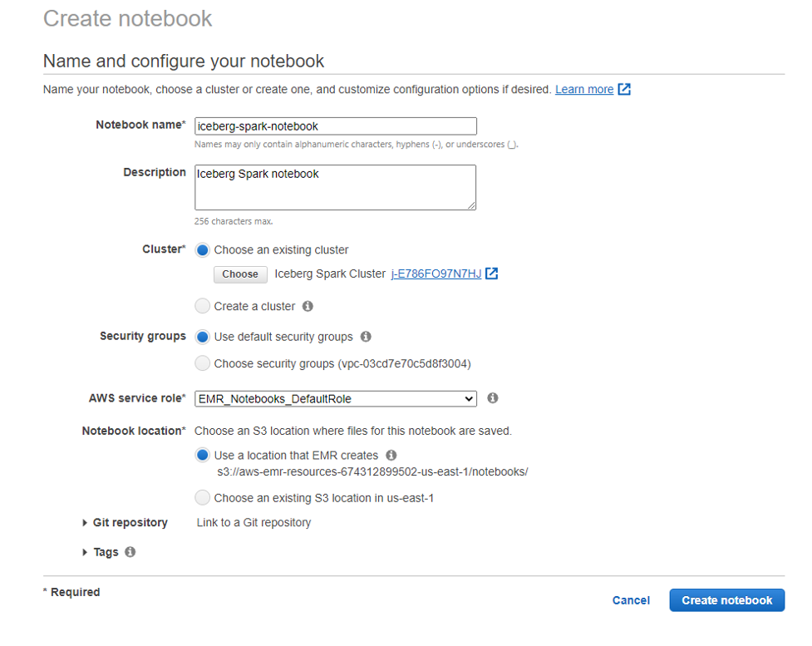Click the info icon next to Tags
This screenshot has height=646, width=812.
[130, 551]
